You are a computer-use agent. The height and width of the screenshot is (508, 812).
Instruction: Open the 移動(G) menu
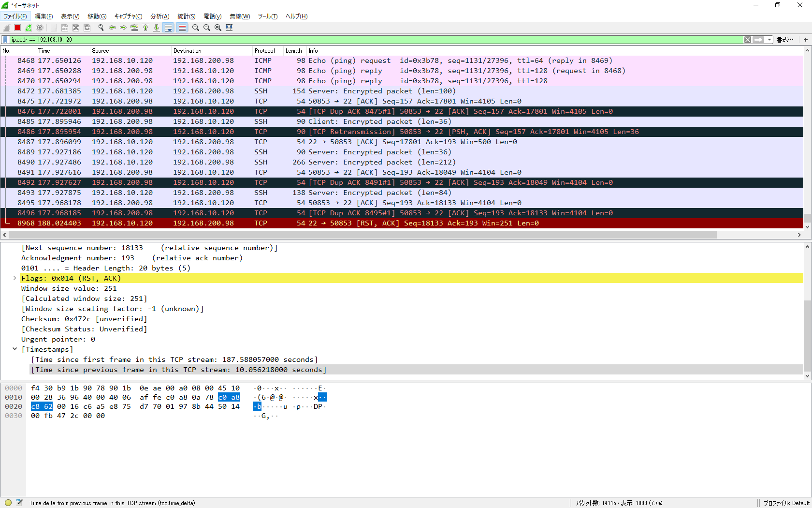tap(97, 16)
